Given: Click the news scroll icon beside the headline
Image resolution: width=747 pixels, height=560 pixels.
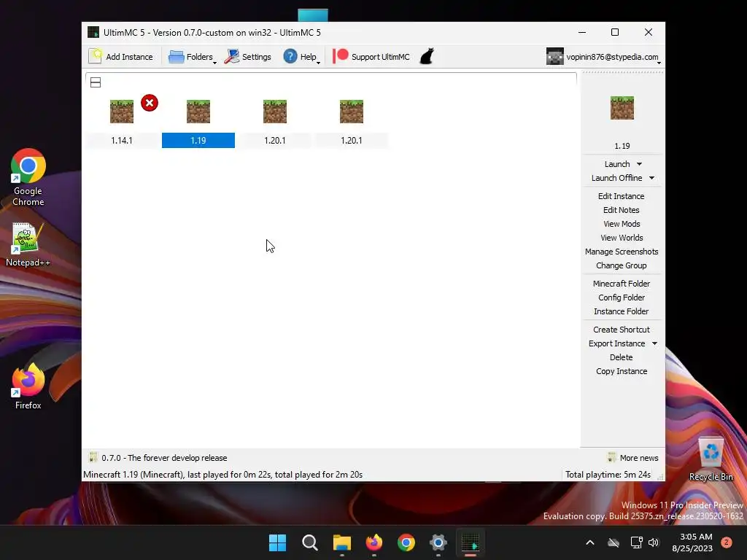Looking at the screenshot, I should (93, 458).
